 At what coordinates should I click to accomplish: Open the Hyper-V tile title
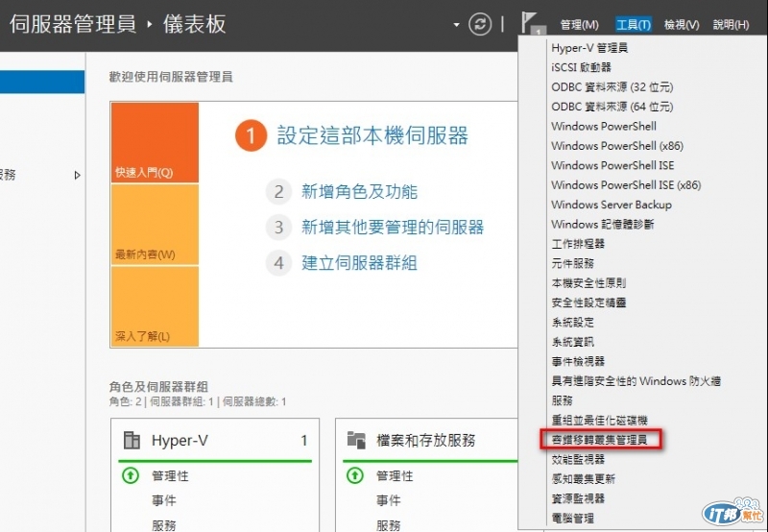tap(180, 441)
